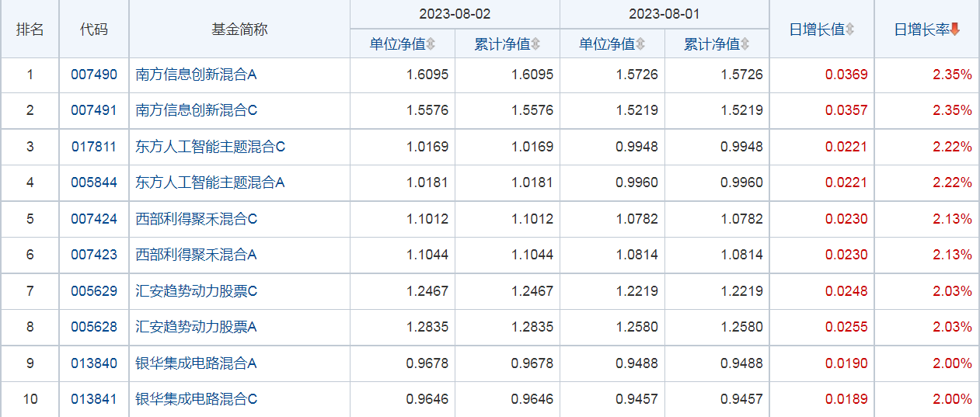Toggle 日增长率 descending red arrow
980x417 pixels.
tap(955, 30)
